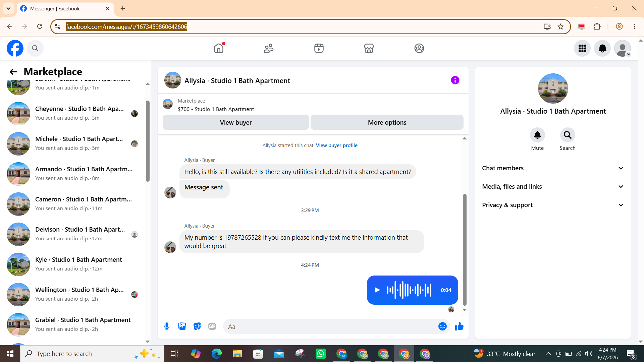Click Allysia's listing photo in the info panel
The width and height of the screenshot is (644, 362).
[553, 88]
